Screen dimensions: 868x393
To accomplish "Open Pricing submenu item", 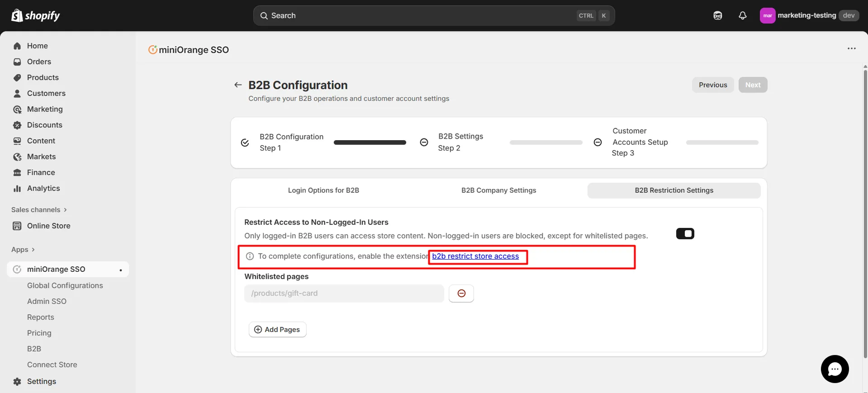I will point(39,333).
